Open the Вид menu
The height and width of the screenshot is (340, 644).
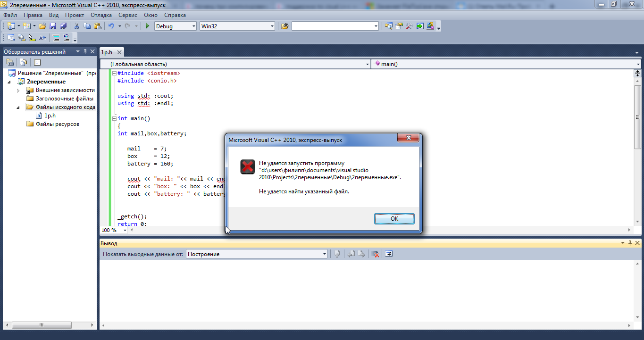pos(54,15)
